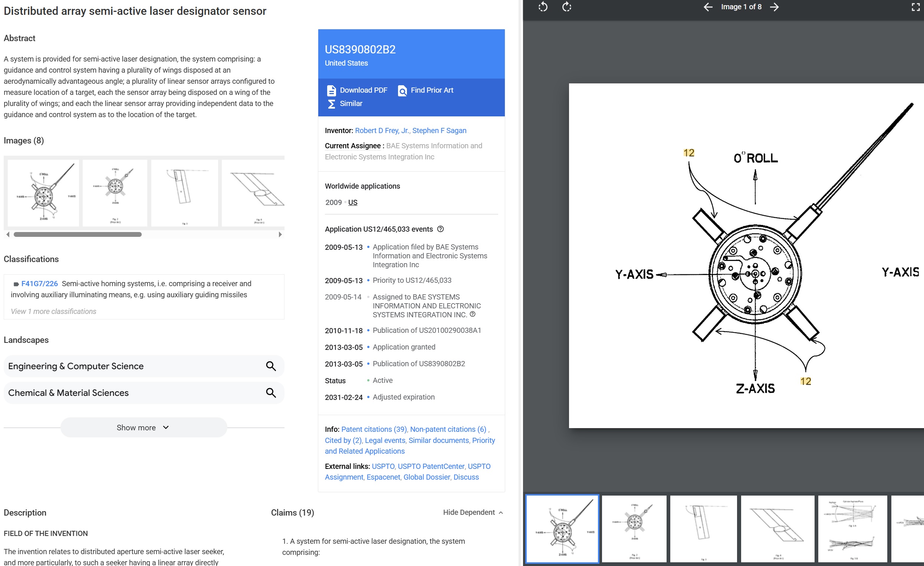The width and height of the screenshot is (924, 566).
Task: Open F41G7/226 classification link
Action: click(x=39, y=284)
